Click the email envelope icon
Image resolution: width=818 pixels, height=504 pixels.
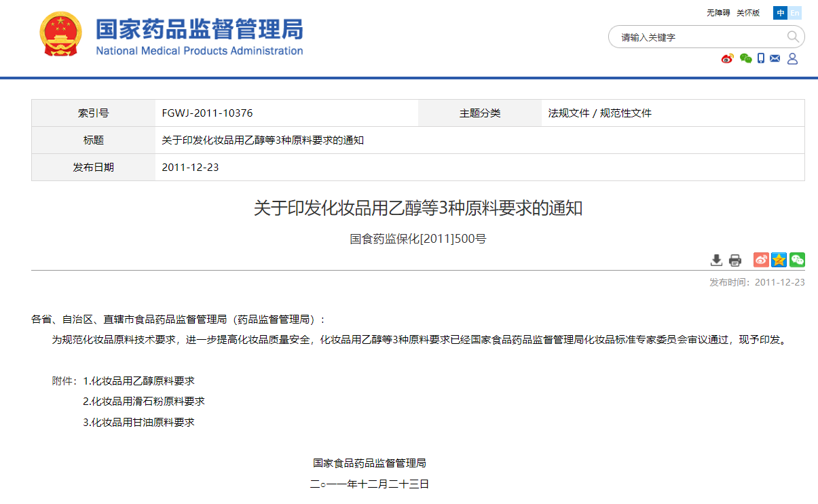(x=775, y=59)
